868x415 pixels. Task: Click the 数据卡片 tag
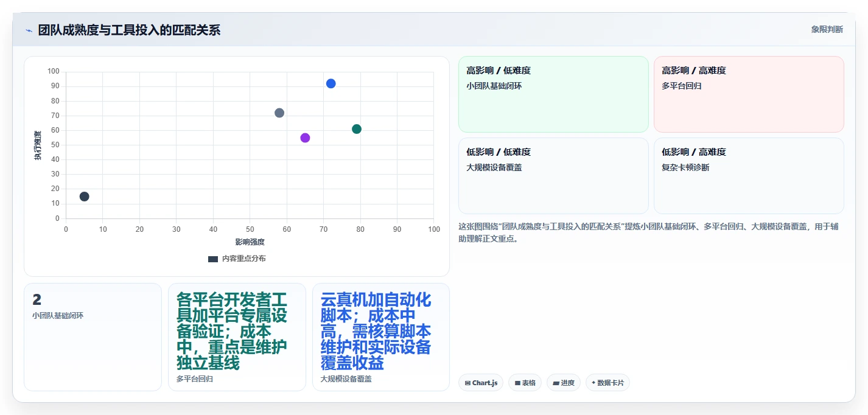[x=607, y=383]
